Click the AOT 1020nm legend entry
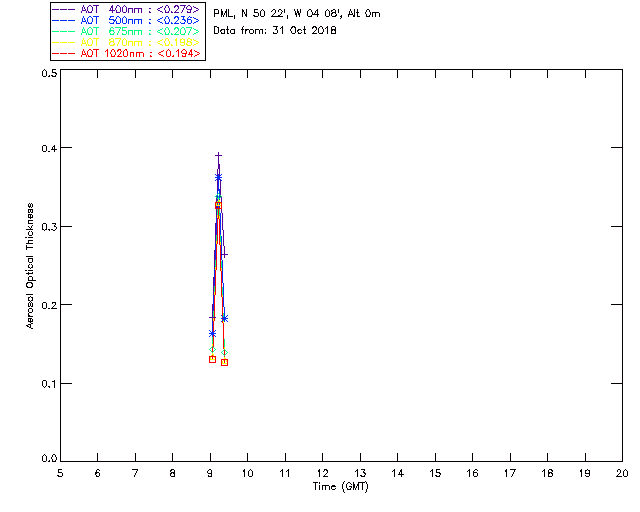 click(x=126, y=53)
